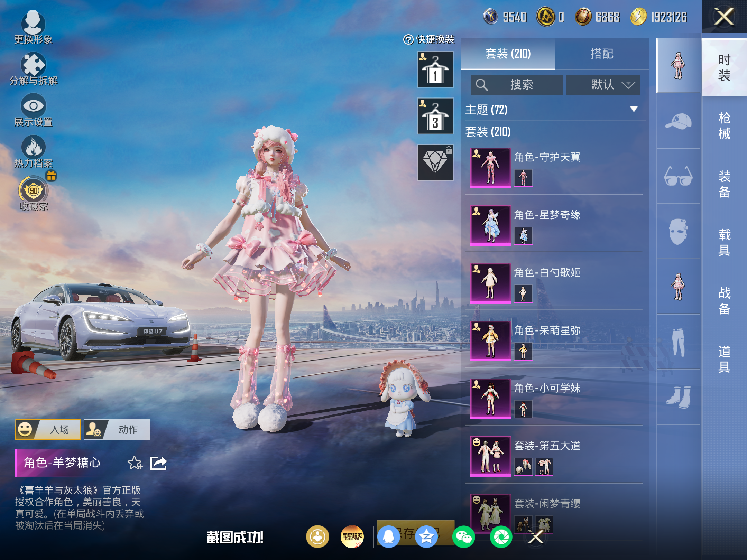747x560 pixels.
Task: Select 套装-闲梦青缨 outfit thumbnail
Action: [x=490, y=514]
